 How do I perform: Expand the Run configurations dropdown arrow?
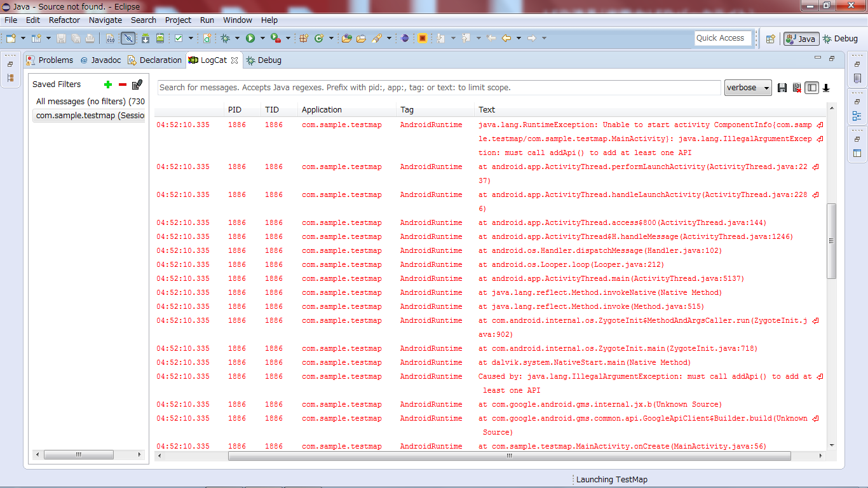pos(262,38)
